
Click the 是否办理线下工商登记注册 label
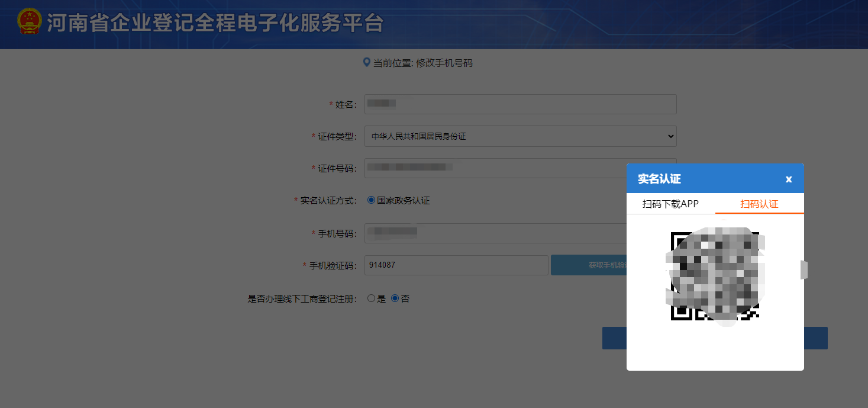302,299
